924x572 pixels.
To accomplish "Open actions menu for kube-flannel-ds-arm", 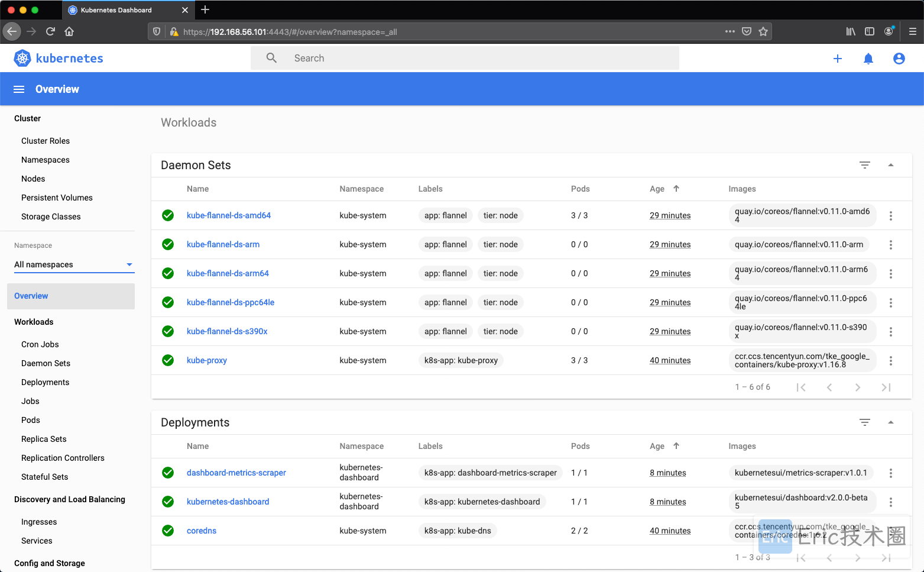I will (891, 245).
